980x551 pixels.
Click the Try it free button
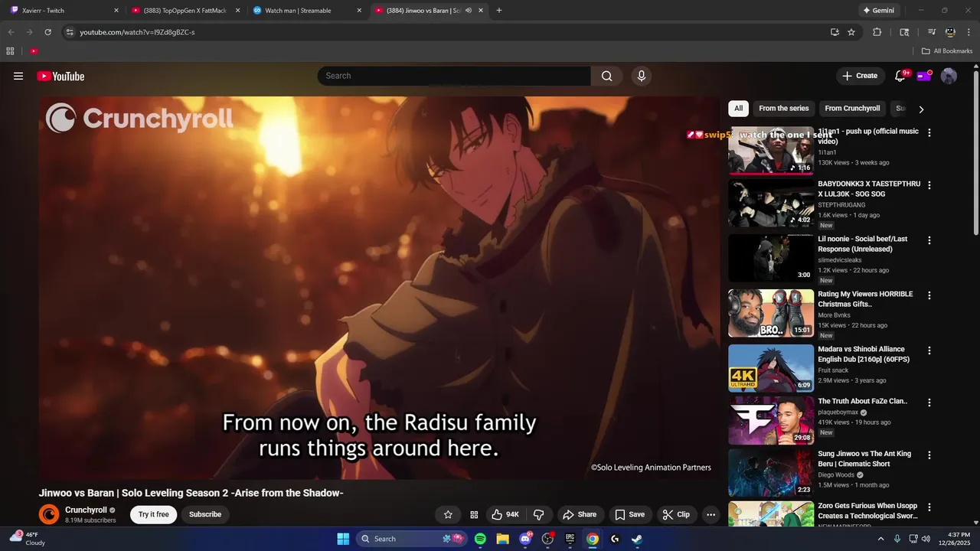(x=153, y=514)
